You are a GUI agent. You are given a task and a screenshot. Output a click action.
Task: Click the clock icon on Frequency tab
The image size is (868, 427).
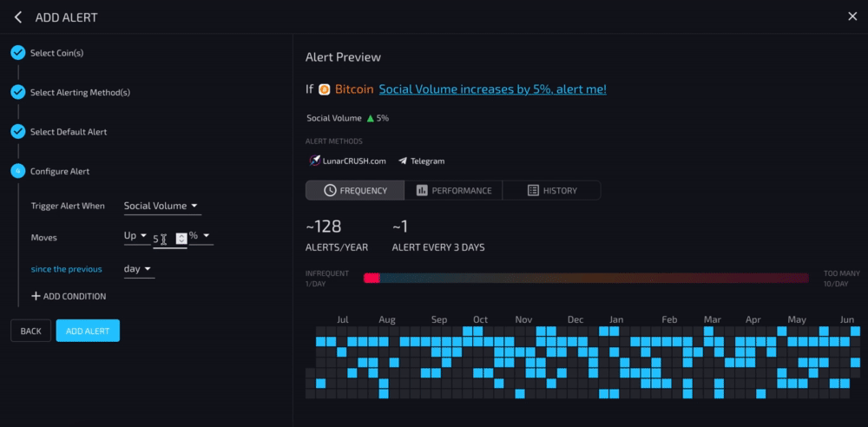coord(330,191)
